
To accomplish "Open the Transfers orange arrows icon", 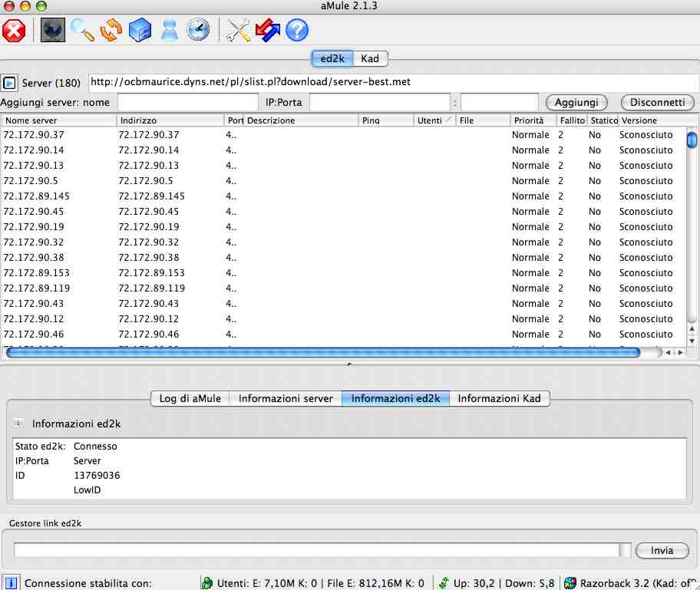I will [111, 31].
